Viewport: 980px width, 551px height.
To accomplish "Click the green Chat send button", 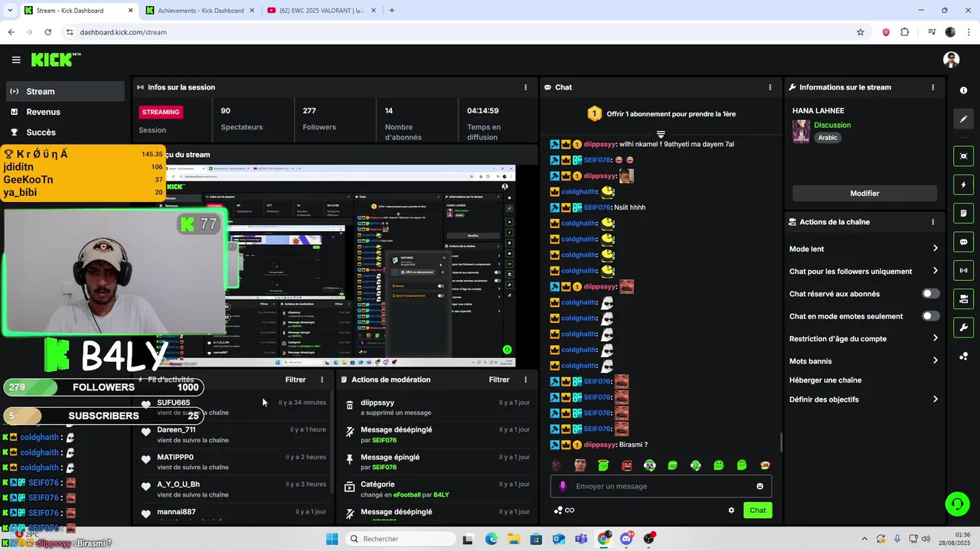I will 757,510.
